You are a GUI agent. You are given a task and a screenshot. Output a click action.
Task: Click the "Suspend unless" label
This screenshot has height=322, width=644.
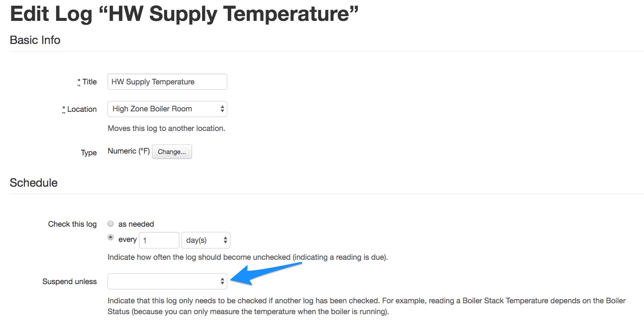click(70, 282)
